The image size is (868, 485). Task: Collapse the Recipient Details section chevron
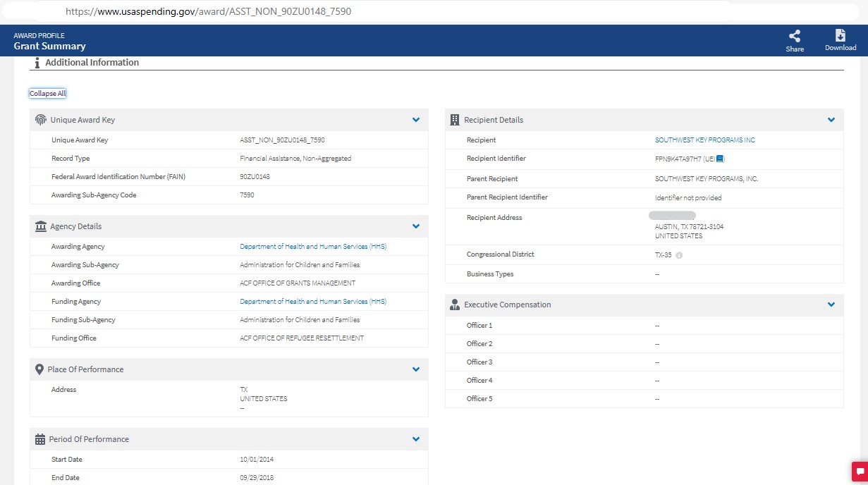pos(831,120)
